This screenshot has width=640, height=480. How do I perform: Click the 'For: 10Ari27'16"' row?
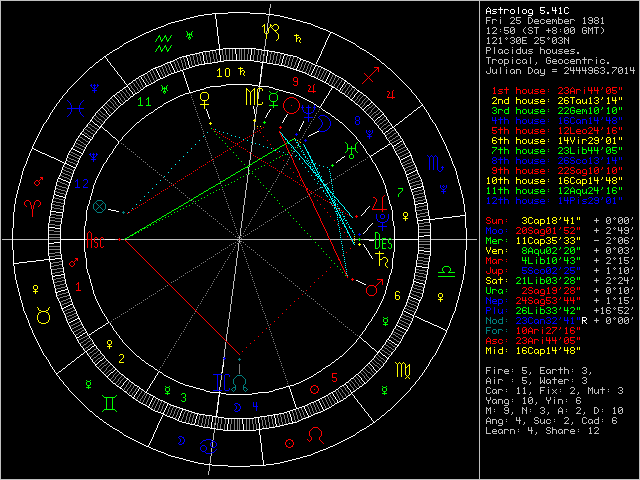[x=533, y=331]
